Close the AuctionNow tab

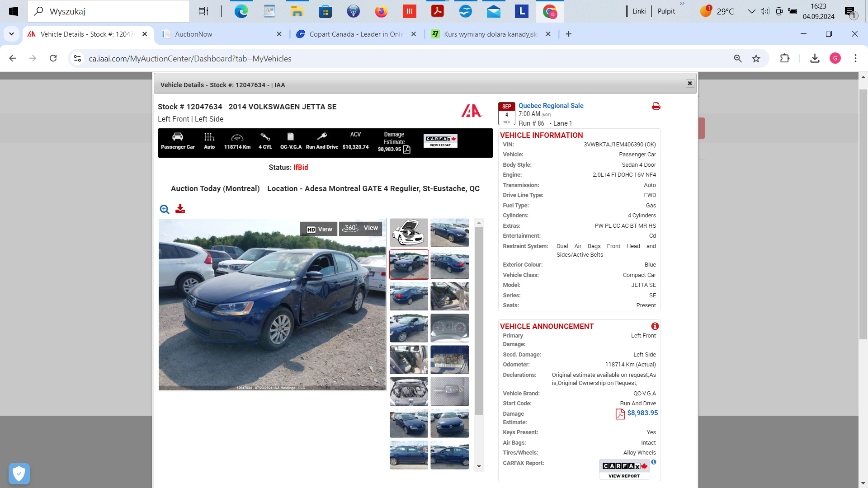tap(279, 34)
